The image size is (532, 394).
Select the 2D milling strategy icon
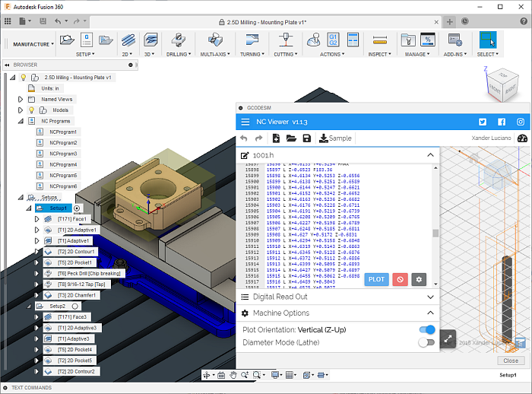pos(128,40)
